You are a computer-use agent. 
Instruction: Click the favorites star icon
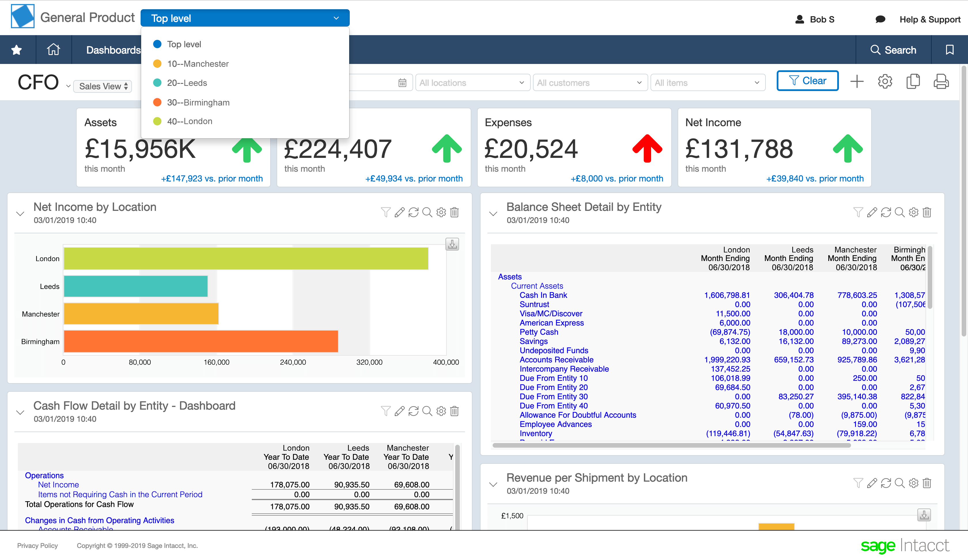[x=16, y=50]
